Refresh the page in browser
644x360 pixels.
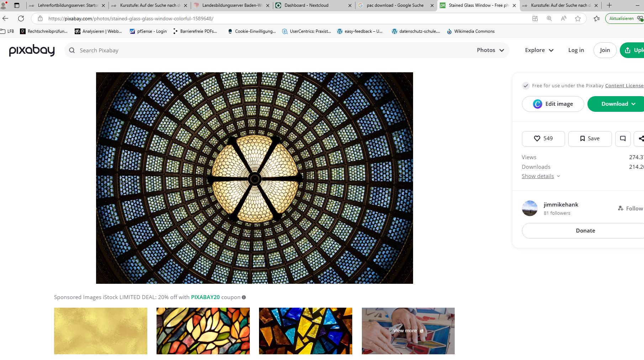[21, 19]
